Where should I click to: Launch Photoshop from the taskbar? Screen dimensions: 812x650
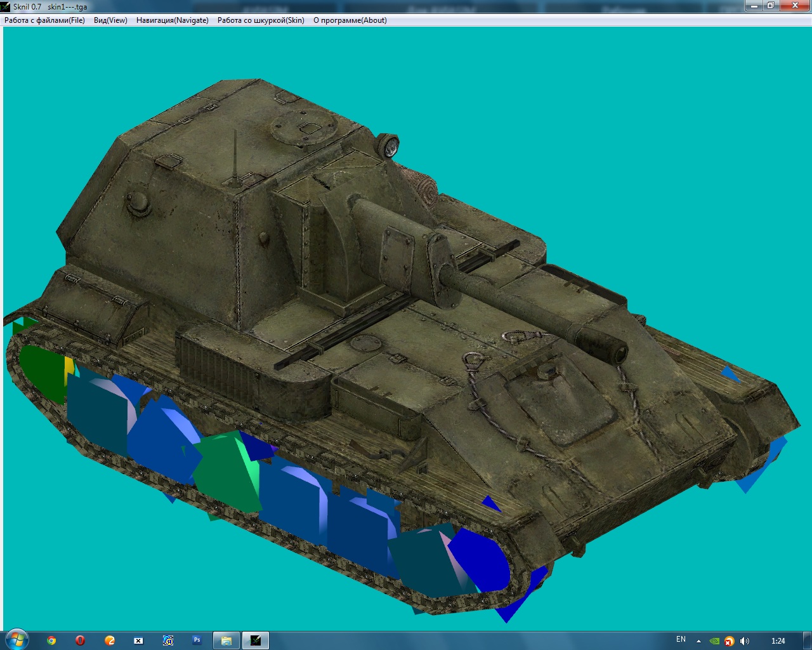click(197, 640)
